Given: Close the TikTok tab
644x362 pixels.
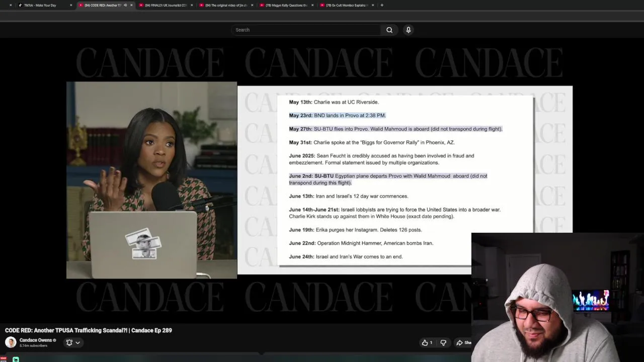Looking at the screenshot, I should click(x=71, y=5).
